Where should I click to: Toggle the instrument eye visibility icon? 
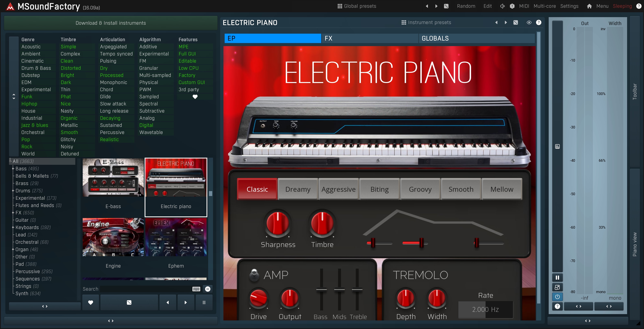click(x=529, y=22)
